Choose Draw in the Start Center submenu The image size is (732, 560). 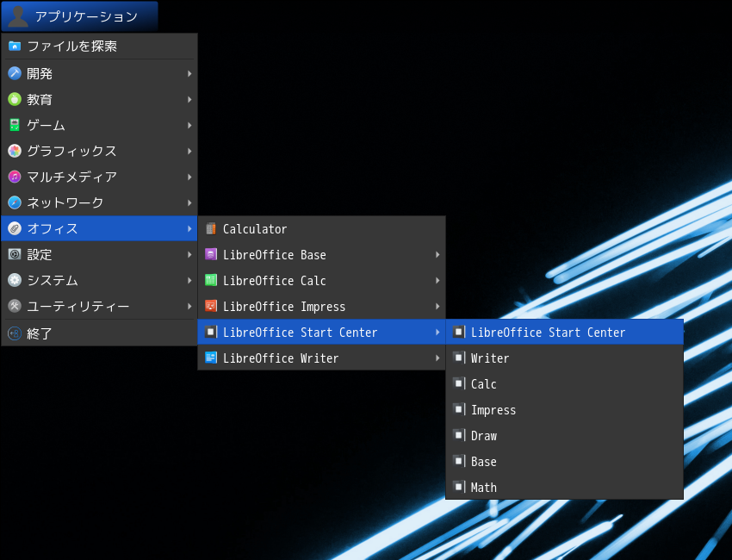coord(564,435)
